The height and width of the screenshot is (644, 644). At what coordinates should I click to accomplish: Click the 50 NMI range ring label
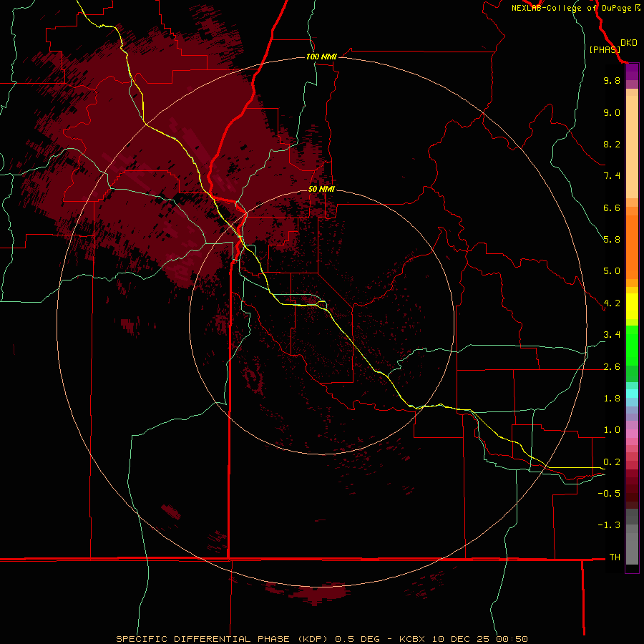pyautogui.click(x=321, y=189)
